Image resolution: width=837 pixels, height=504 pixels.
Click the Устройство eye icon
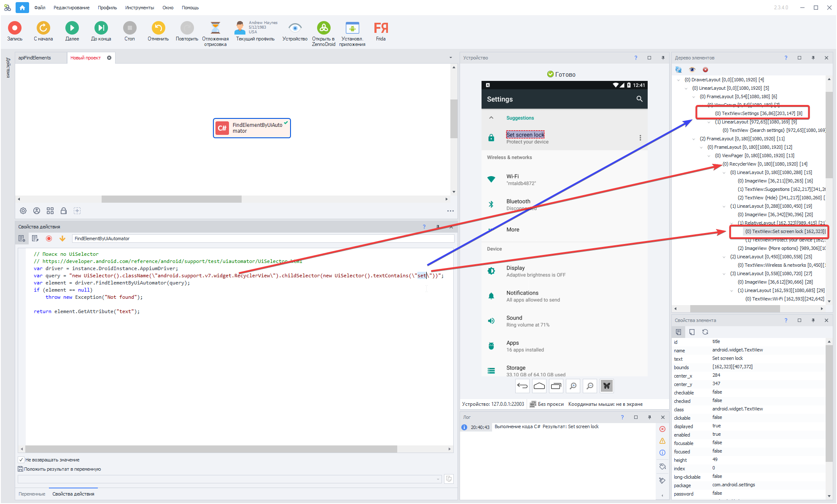[x=295, y=28]
